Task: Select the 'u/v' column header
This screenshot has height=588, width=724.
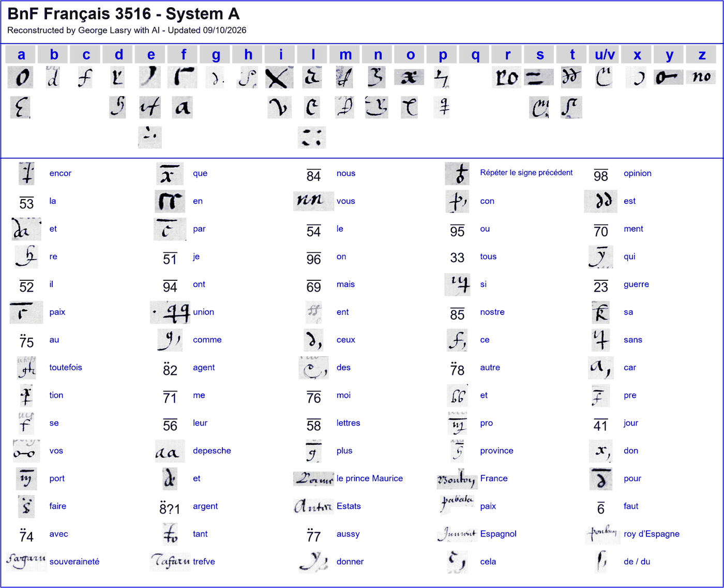Action: [x=605, y=54]
